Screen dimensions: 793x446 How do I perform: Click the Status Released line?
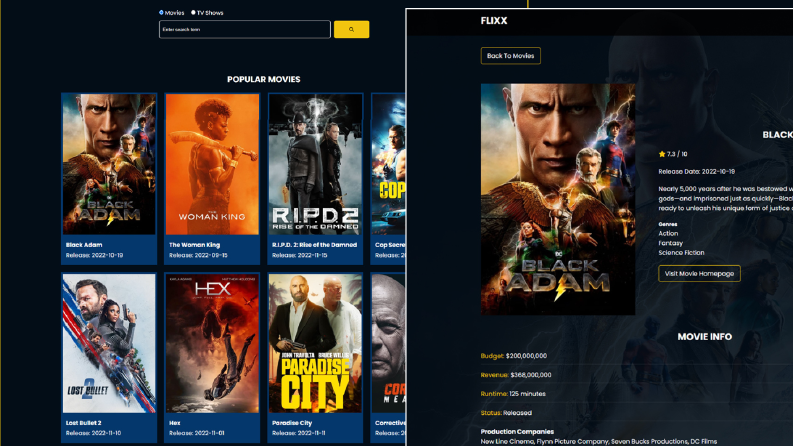click(506, 413)
